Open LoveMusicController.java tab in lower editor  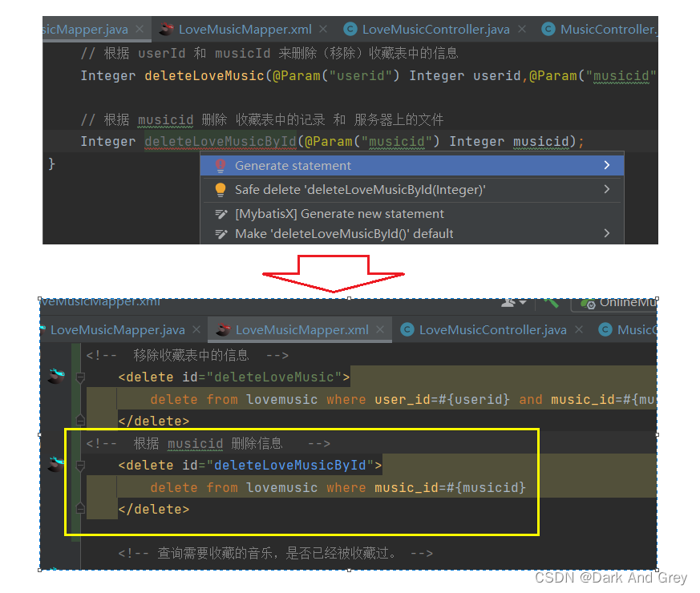(x=493, y=329)
